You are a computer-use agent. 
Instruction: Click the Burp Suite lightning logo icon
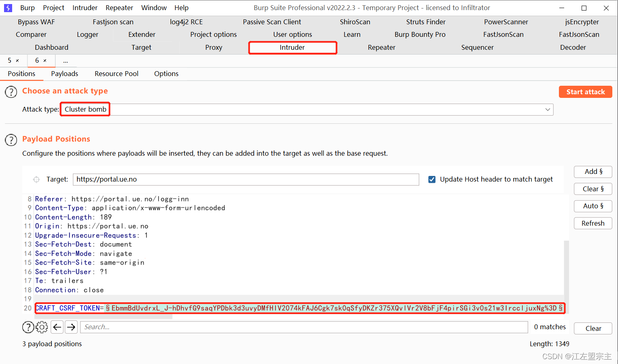8,8
